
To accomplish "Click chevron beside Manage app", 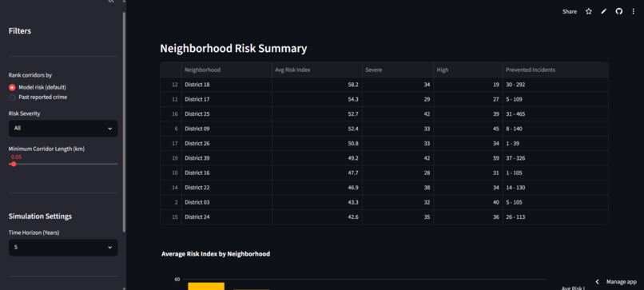I will point(597,282).
